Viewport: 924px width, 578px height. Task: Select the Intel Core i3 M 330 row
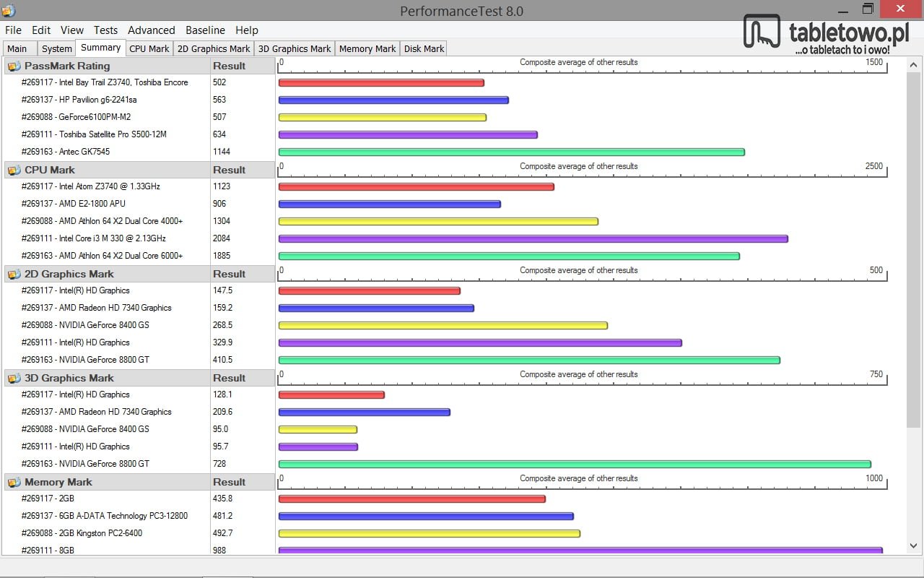click(x=139, y=238)
